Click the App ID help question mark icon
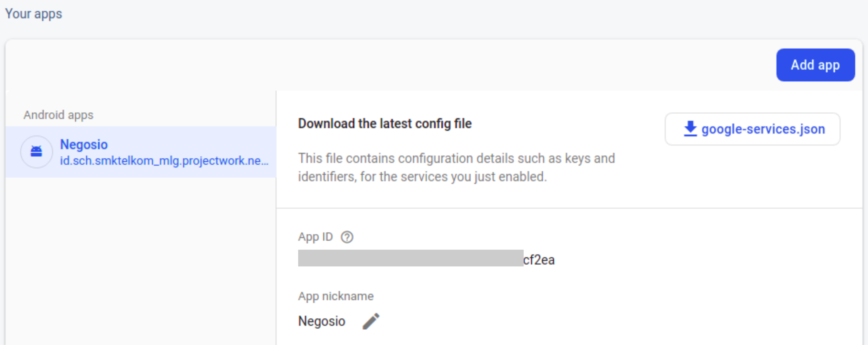The image size is (868, 345). [x=347, y=237]
